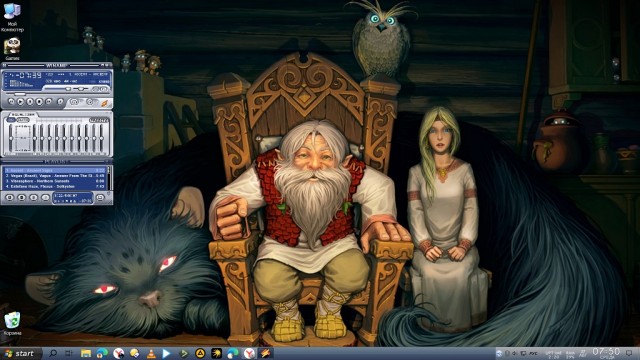This screenshot has width=640, height=360.
Task: Open Winamp main menu icon in title bar
Action: 4,65
